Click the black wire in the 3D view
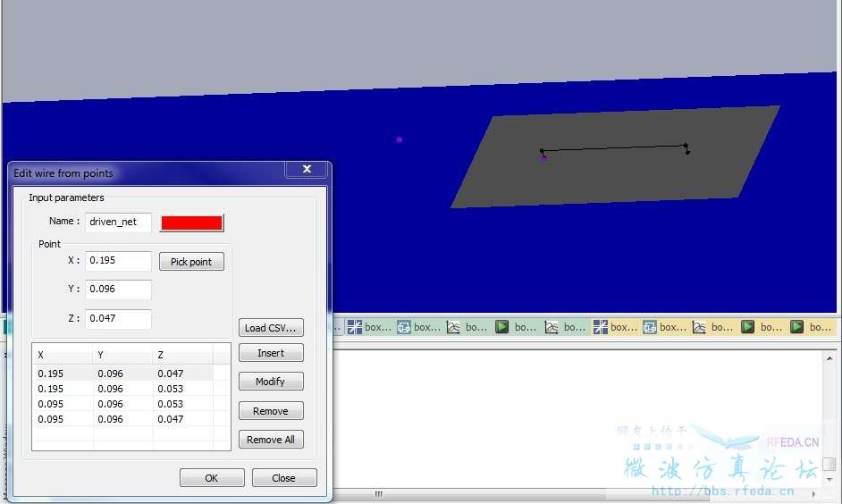 point(615,147)
